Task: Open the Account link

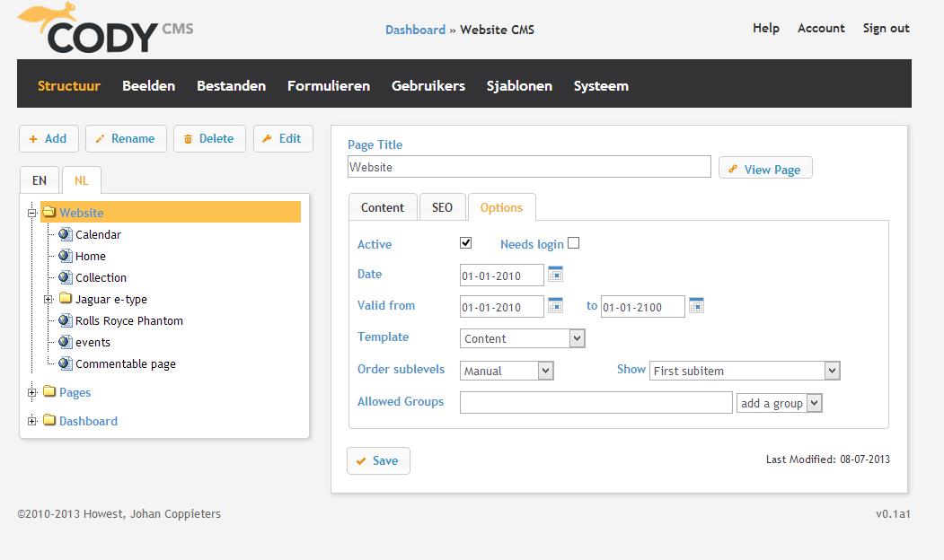Action: point(821,29)
